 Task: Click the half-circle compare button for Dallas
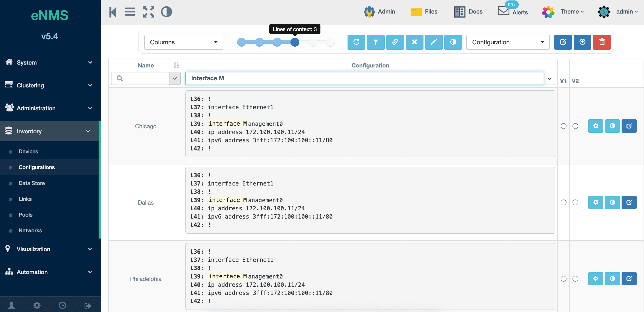(x=612, y=202)
